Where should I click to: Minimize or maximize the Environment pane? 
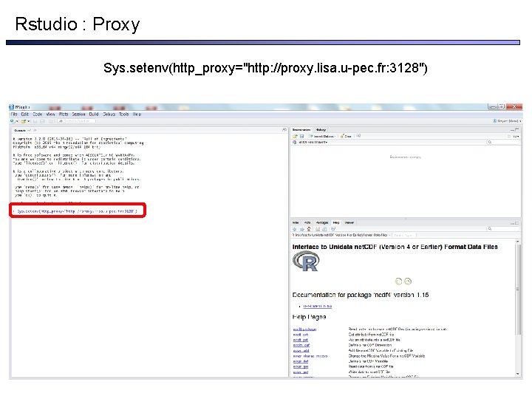pyautogui.click(x=515, y=130)
